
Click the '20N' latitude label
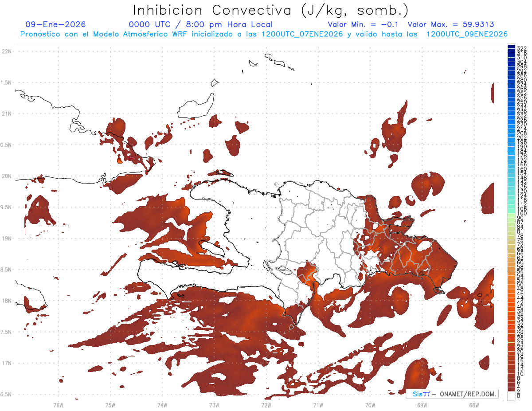point(7,176)
